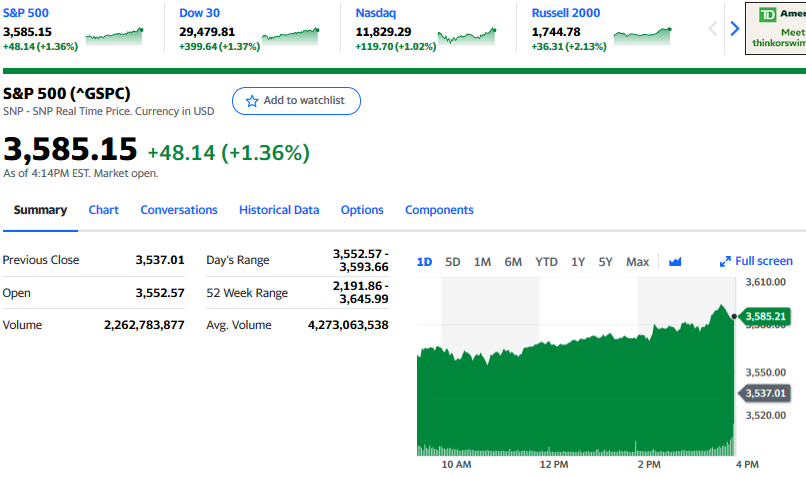Switch to the Chart tab
Image resolution: width=806 pixels, height=477 pixels.
click(103, 210)
